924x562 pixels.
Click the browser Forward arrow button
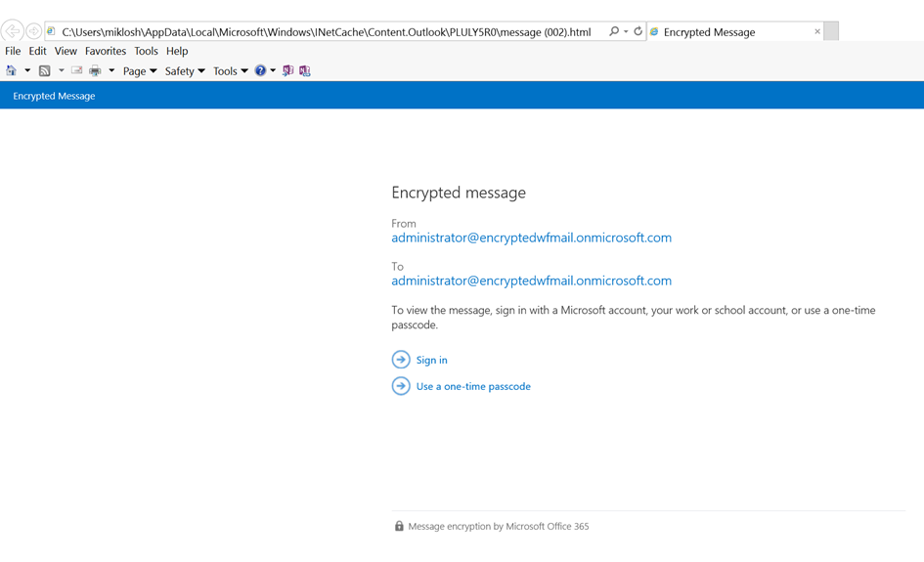pyautogui.click(x=34, y=31)
